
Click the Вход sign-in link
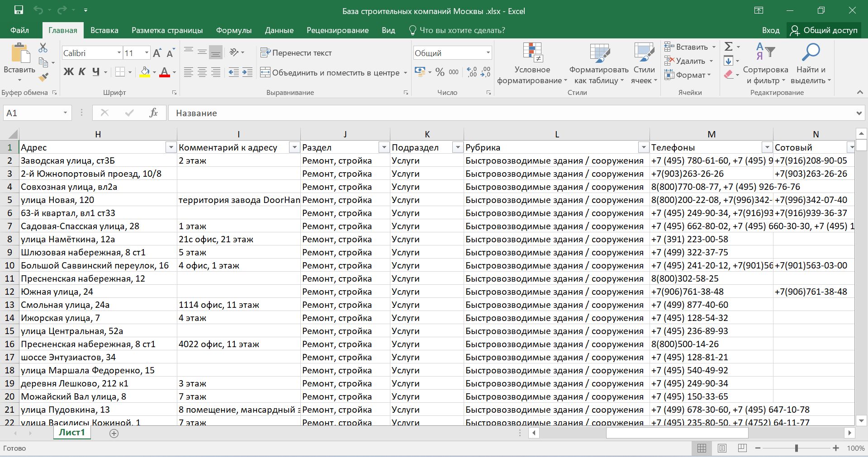(x=770, y=30)
